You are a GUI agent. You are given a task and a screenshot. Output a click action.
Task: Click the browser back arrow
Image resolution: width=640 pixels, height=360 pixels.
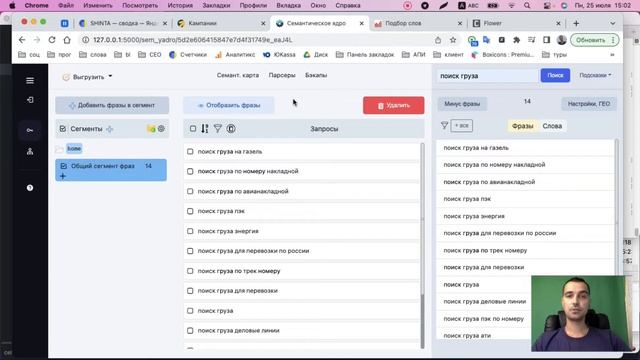click(22, 40)
